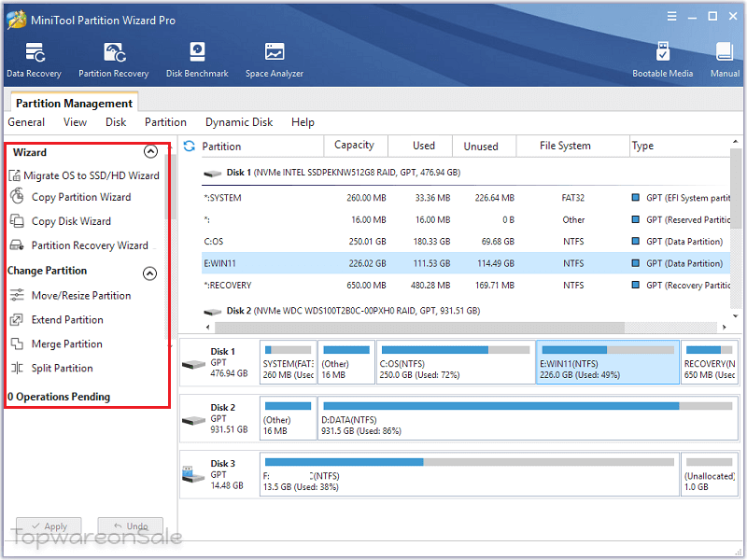This screenshot has width=747, height=560.
Task: Sort by Partition column header
Action: 261,146
